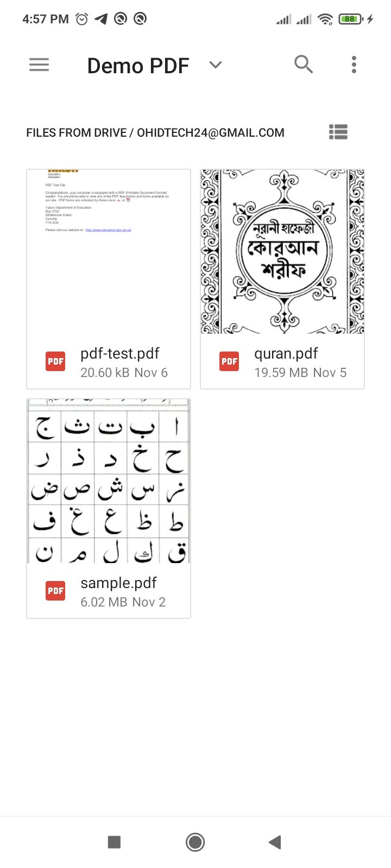Select the quran.pdf file name
Image resolution: width=391 pixels, height=868 pixels.
point(286,354)
